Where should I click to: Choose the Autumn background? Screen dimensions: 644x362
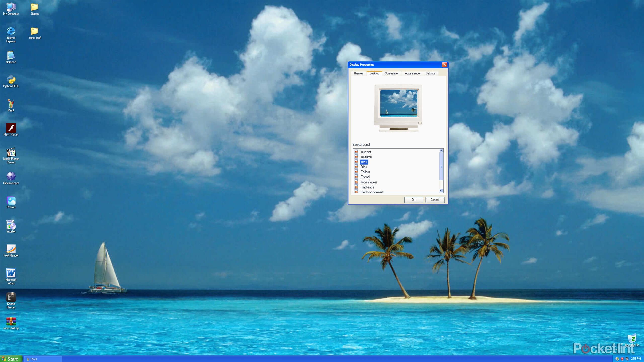(x=366, y=157)
